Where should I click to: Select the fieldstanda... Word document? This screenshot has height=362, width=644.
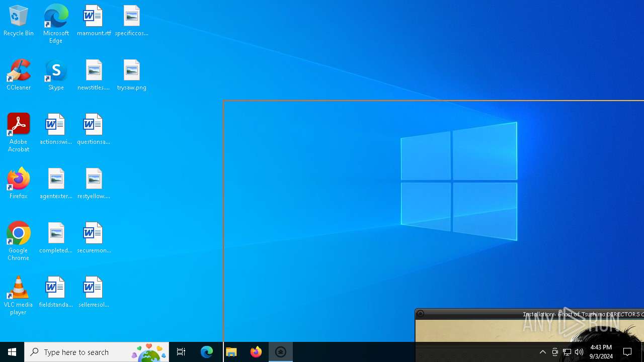point(56,292)
